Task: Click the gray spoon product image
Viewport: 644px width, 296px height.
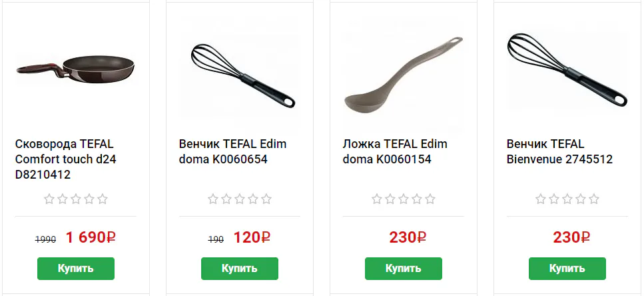Action: coord(404,76)
